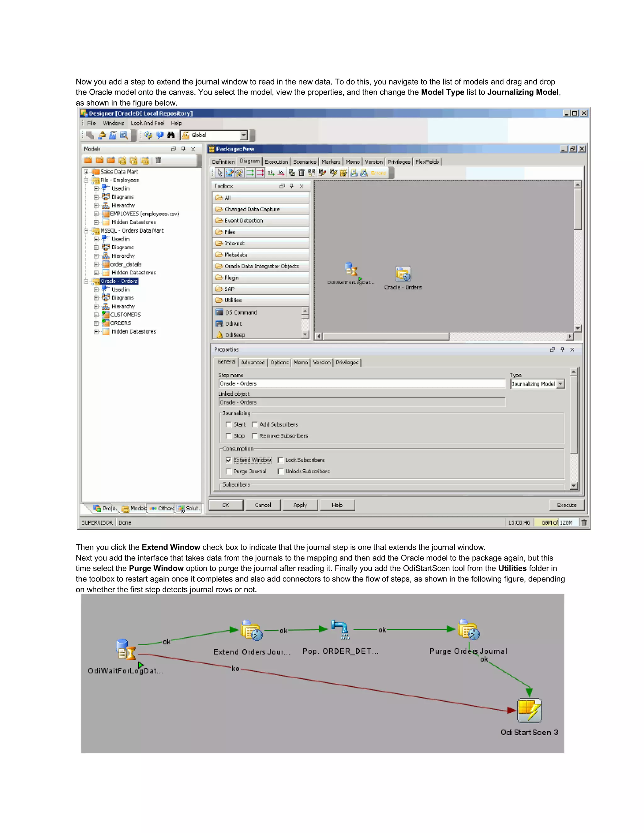Collapse the Oracle - Orders tree node
This screenshot has height=833, width=644.
(86, 281)
